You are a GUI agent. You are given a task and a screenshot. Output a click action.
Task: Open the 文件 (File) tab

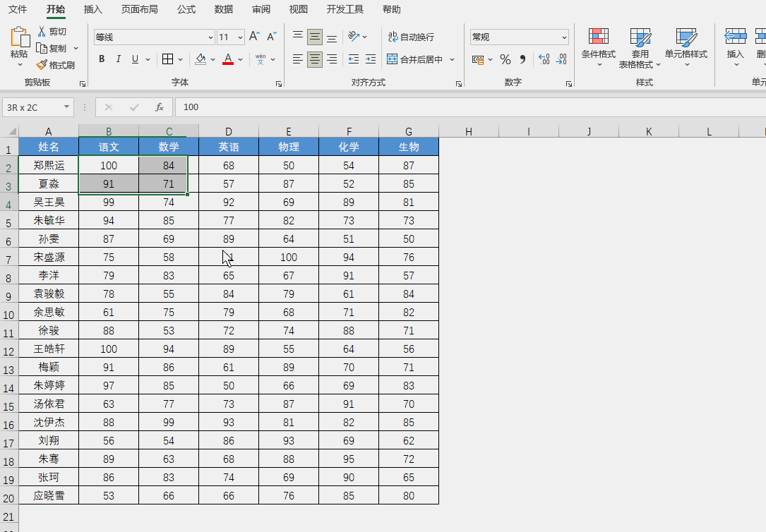[x=18, y=9]
